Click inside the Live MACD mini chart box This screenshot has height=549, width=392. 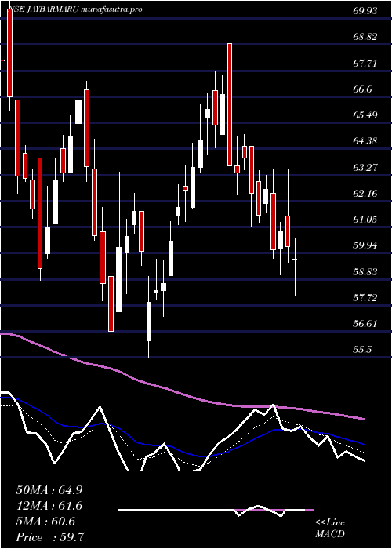[216, 510]
